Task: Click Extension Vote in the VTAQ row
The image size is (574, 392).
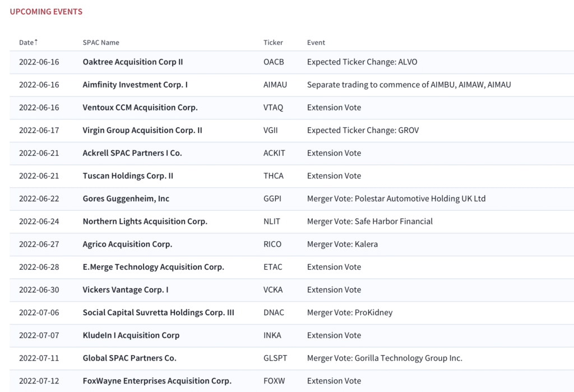Action: pos(334,107)
